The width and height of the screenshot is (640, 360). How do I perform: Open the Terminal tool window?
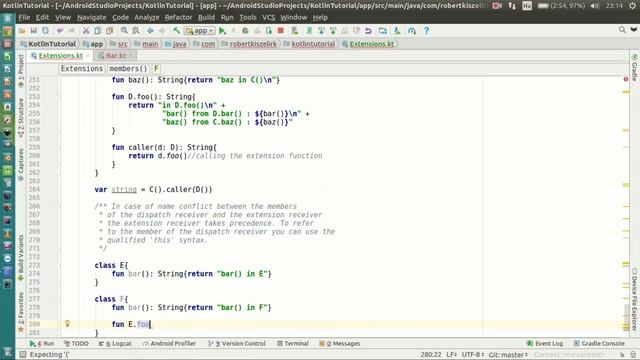point(293,344)
